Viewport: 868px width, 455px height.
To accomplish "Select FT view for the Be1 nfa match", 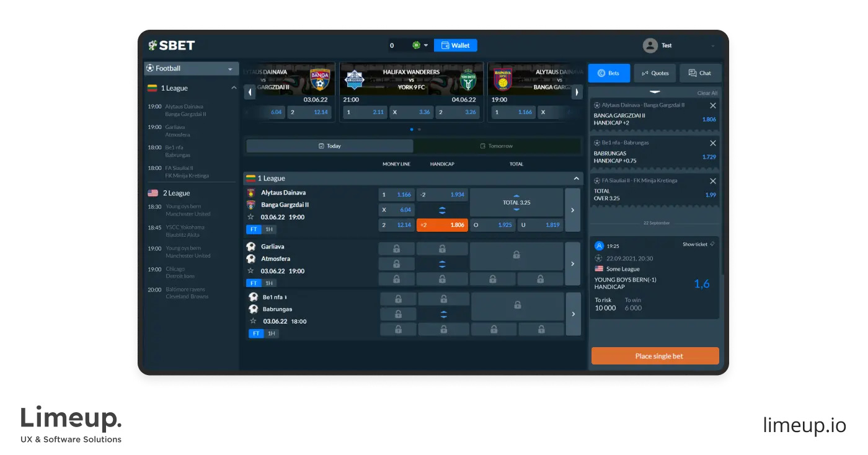I will click(x=256, y=334).
